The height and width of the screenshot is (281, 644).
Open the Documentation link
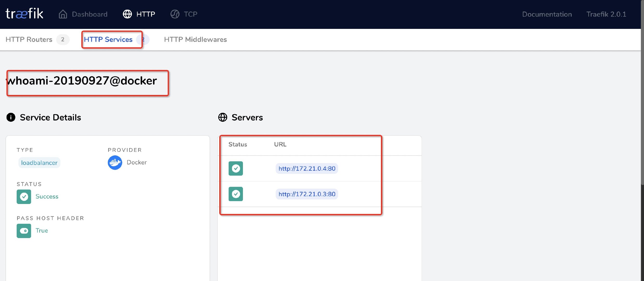[x=547, y=14]
